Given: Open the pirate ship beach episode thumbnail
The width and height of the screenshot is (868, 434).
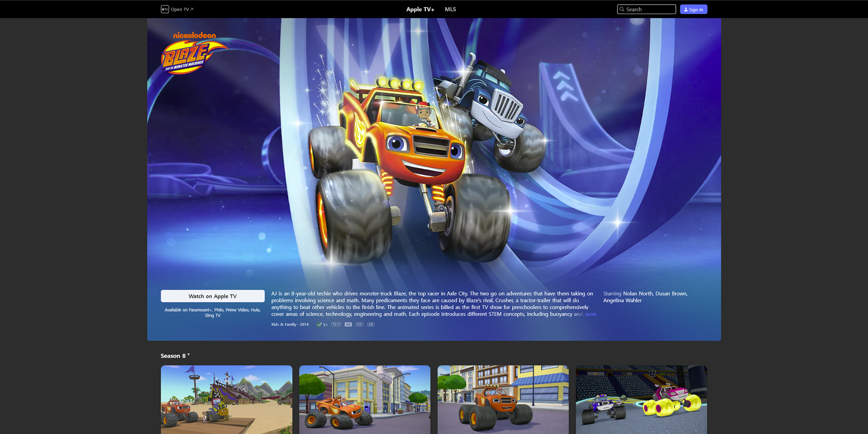Looking at the screenshot, I should [x=226, y=400].
